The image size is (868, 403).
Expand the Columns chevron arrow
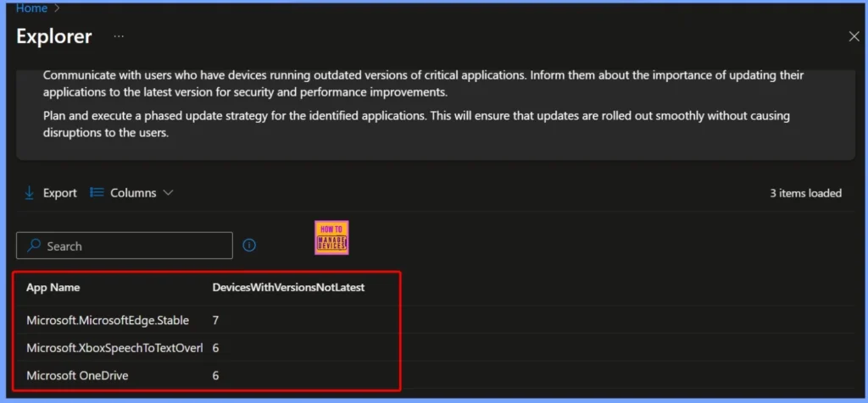click(169, 193)
